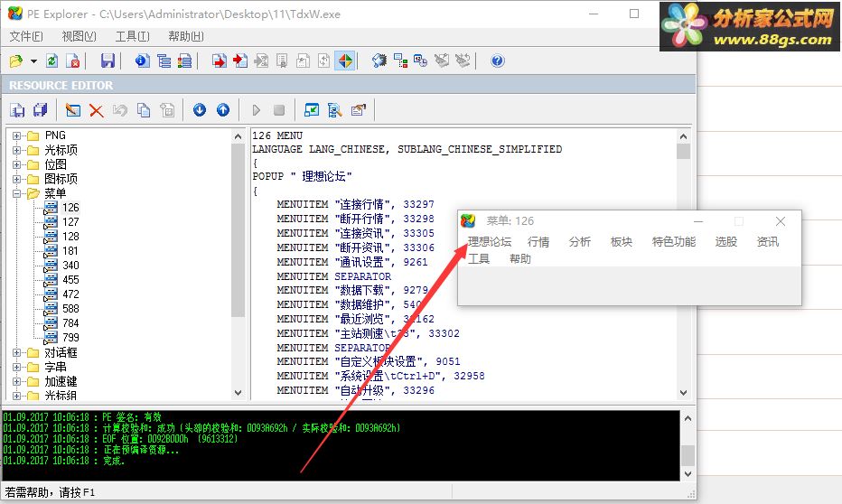Save the resource with the first editor-toolbar disk icon
This screenshot has width=842, height=504.
click(x=17, y=110)
